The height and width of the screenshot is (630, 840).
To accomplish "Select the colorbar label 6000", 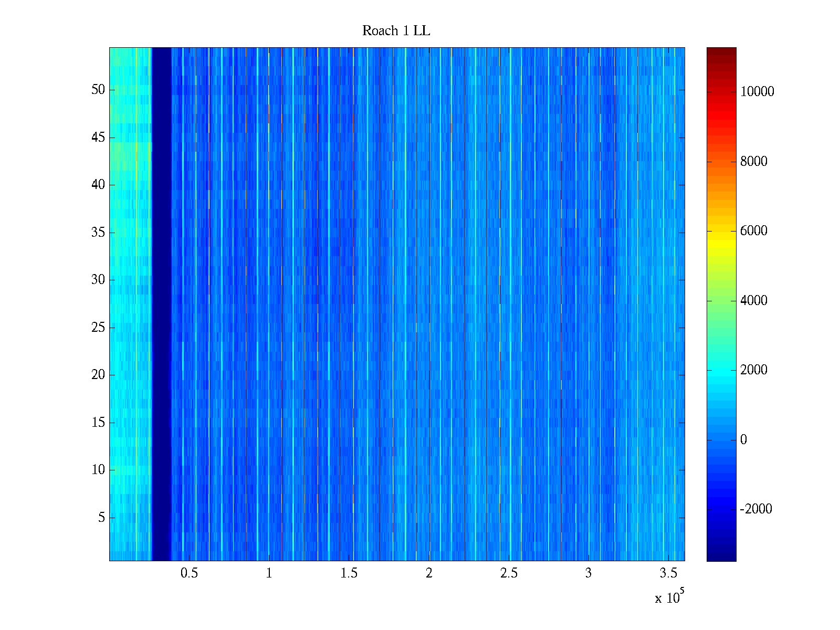I will [x=753, y=231].
